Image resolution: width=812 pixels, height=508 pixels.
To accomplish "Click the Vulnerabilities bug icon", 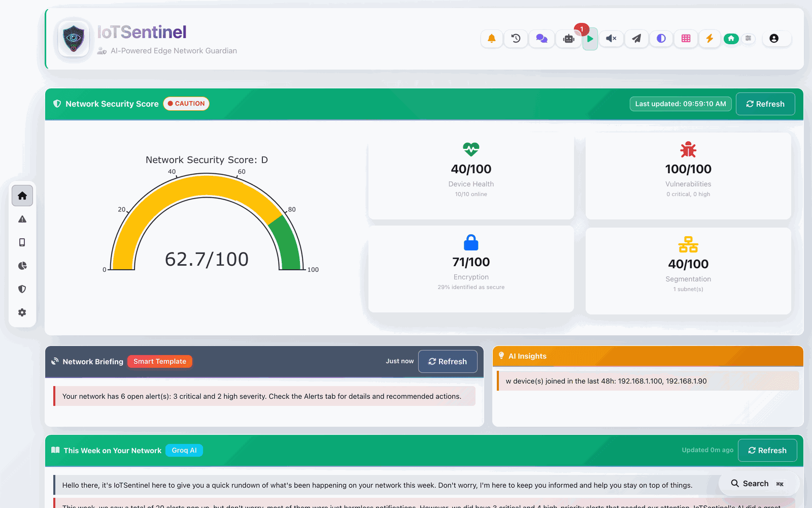I will coord(688,149).
